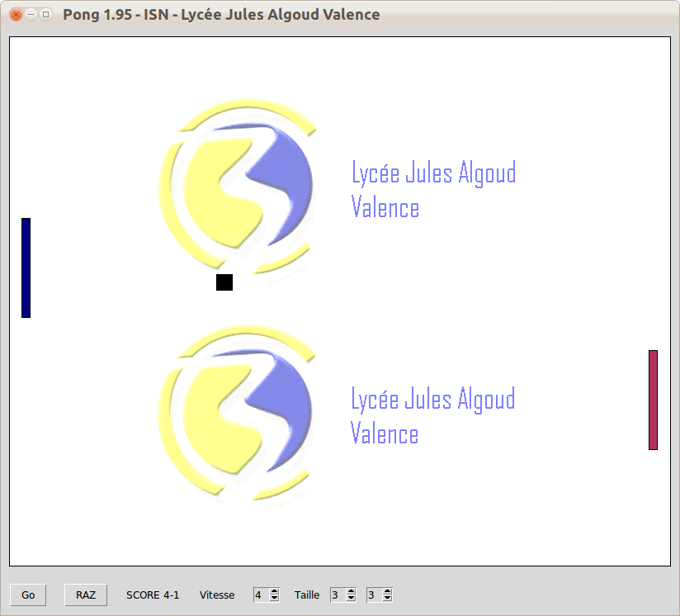This screenshot has height=616, width=680.
Task: Increase the Vitesse speed with its up arrow
Action: 275,592
